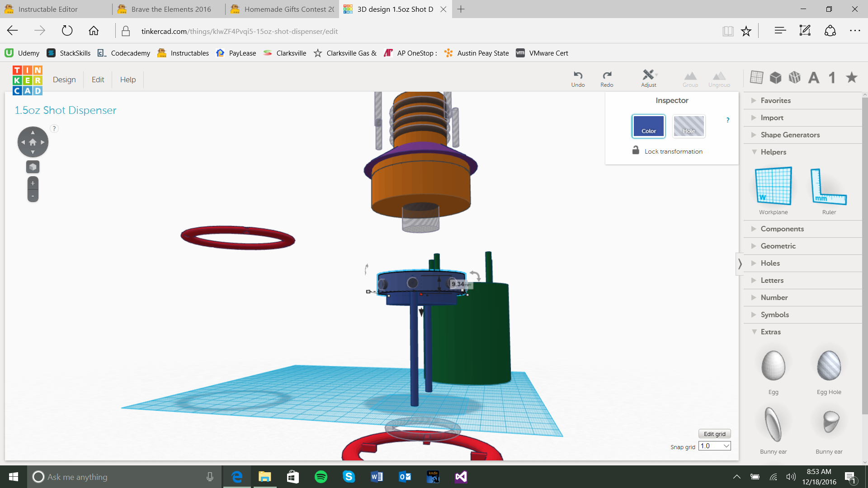Click the zoom in plus button
The width and height of the screenshot is (868, 488).
click(33, 183)
